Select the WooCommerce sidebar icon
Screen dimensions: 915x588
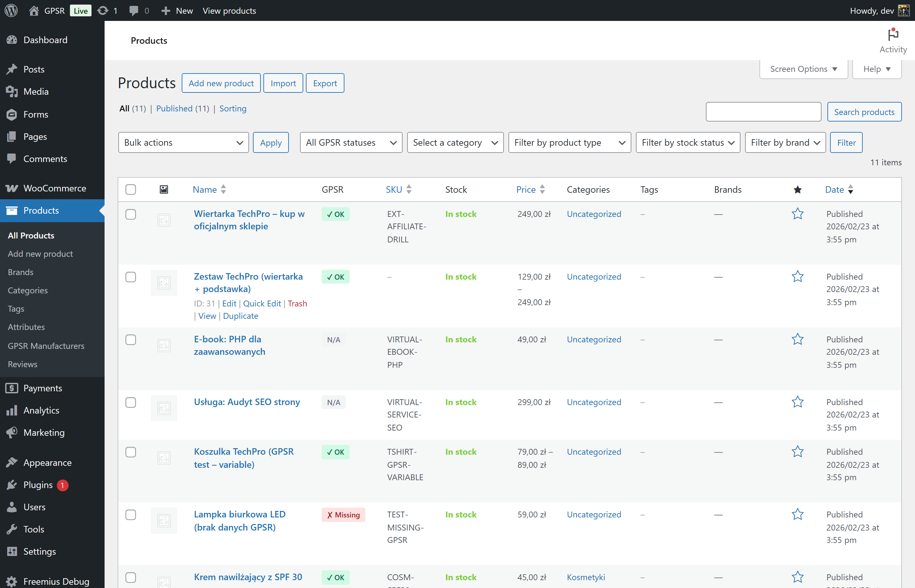click(11, 188)
